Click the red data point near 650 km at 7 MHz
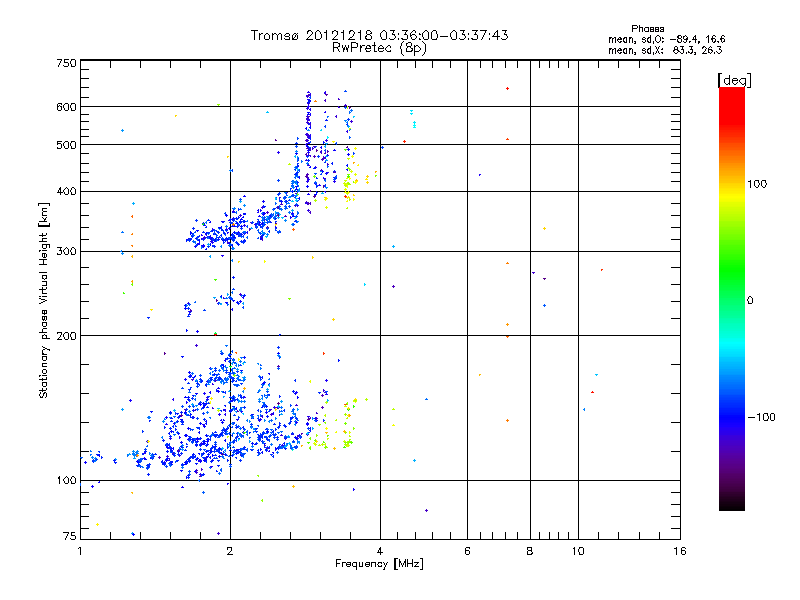This screenshot has width=800, height=600. [x=507, y=89]
